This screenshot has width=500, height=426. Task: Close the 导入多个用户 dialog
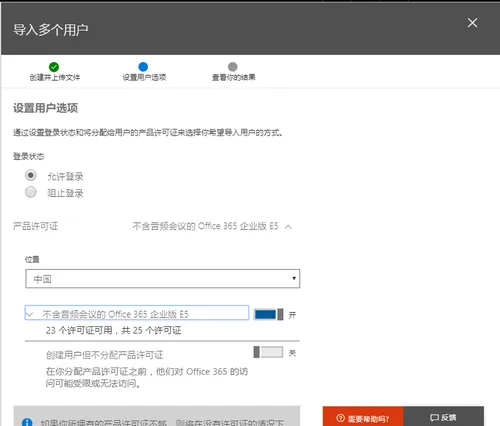472,23
